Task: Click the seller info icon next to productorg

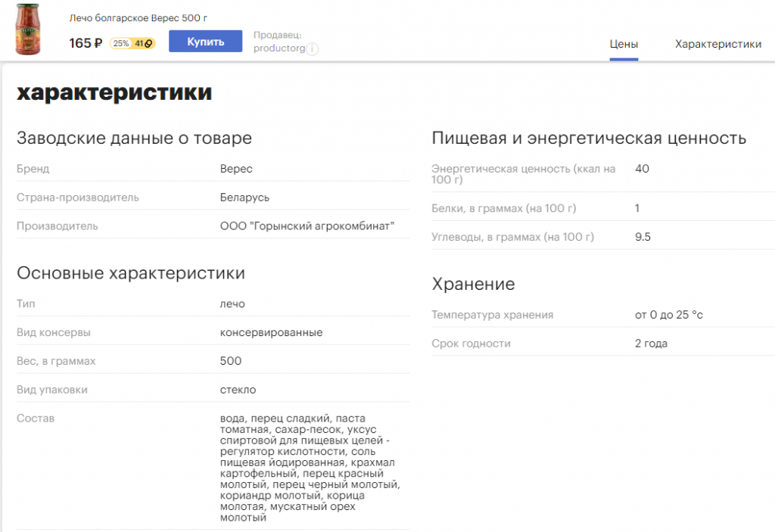Action: (x=312, y=49)
